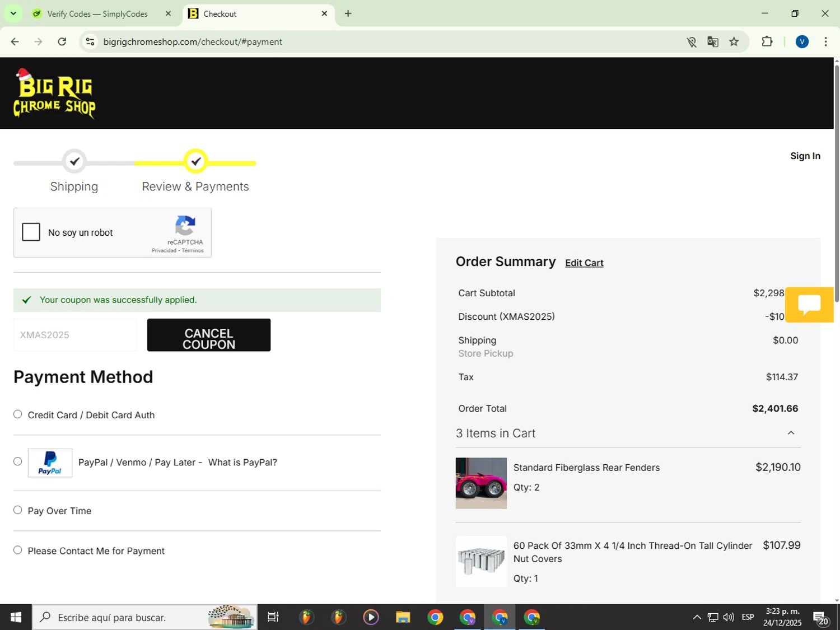
Task: Open the new tab plus button
Action: click(x=348, y=13)
